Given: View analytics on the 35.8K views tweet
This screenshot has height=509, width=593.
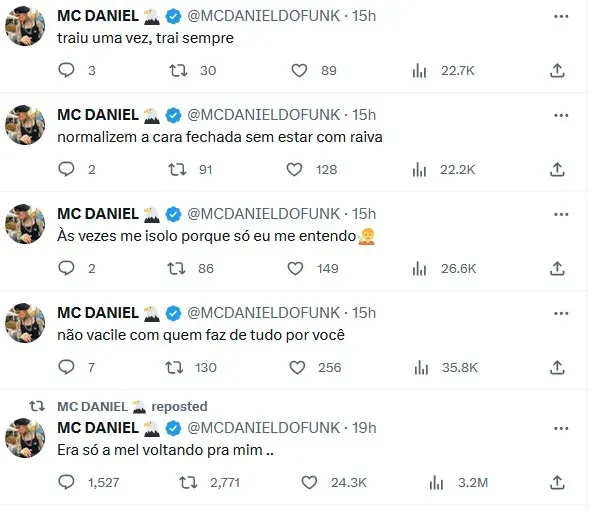Looking at the screenshot, I should click(x=421, y=367).
